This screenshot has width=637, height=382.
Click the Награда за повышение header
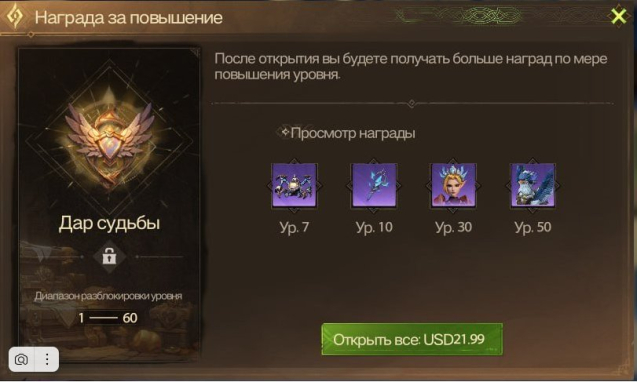pos(128,17)
